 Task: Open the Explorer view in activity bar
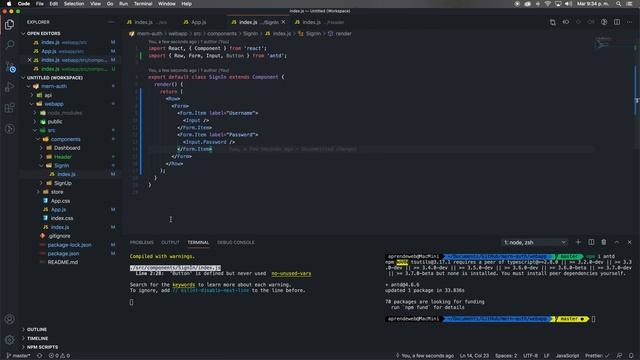tap(9, 24)
